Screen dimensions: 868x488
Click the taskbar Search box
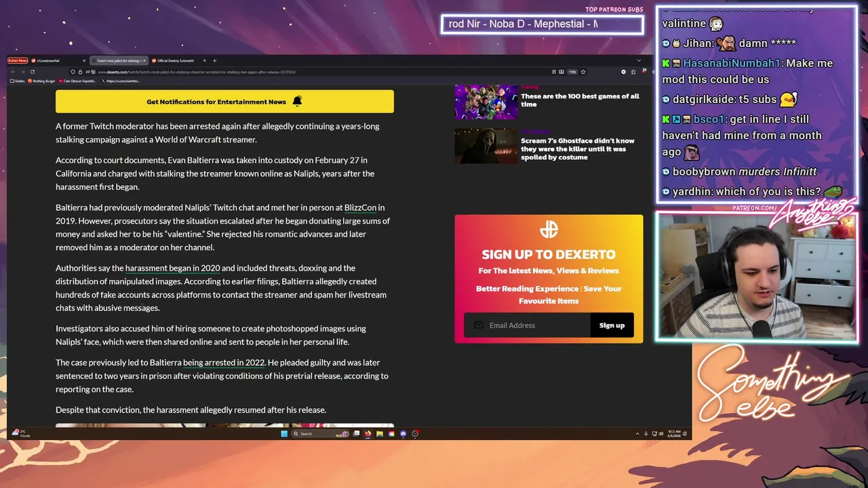click(320, 434)
